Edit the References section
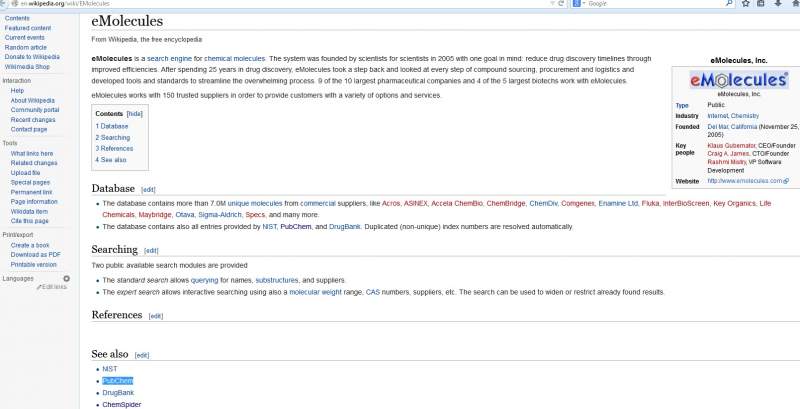 click(x=156, y=316)
